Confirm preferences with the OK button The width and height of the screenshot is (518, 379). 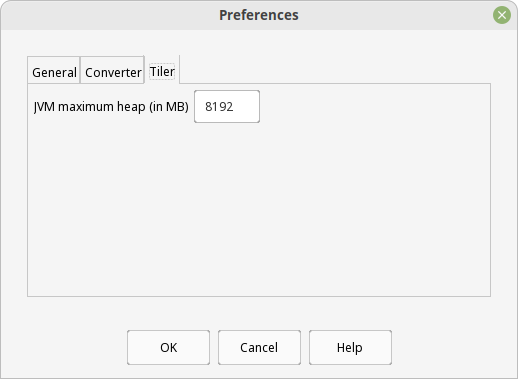pyautogui.click(x=168, y=347)
